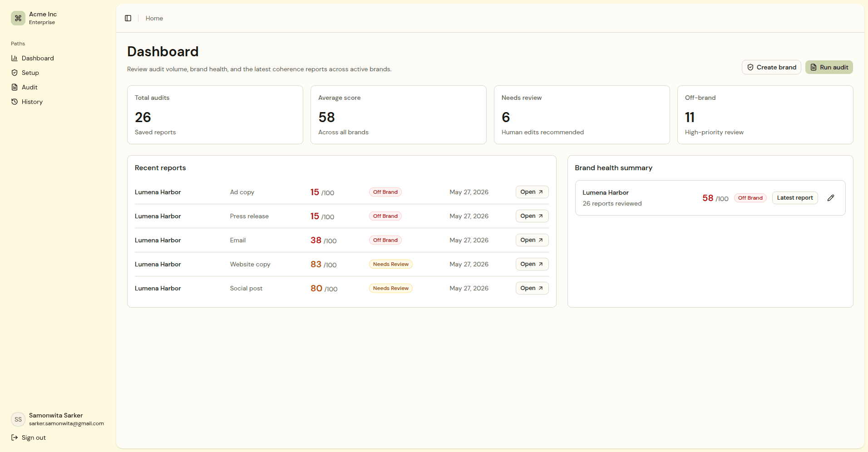Image resolution: width=868 pixels, height=452 pixels.
Task: Click the 15 /100 score in Ad copy row
Action: [322, 192]
